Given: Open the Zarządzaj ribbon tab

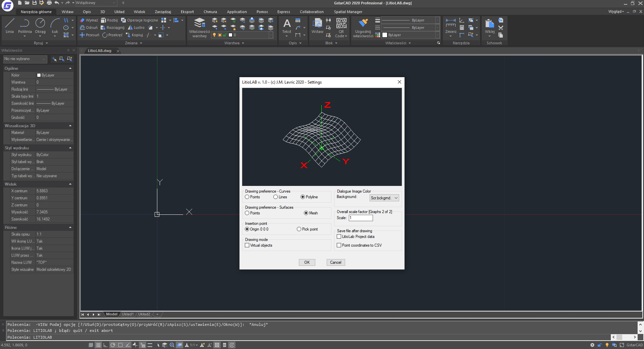Looking at the screenshot, I should coord(163,12).
